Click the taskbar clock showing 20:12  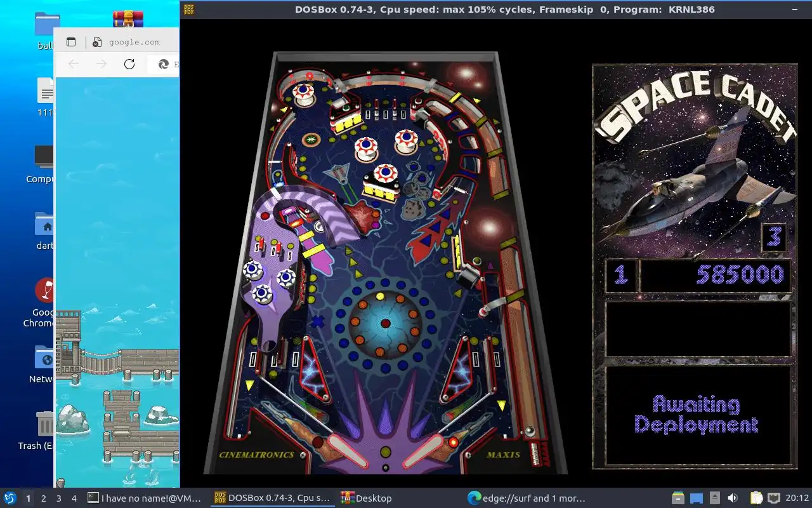pyautogui.click(x=797, y=498)
